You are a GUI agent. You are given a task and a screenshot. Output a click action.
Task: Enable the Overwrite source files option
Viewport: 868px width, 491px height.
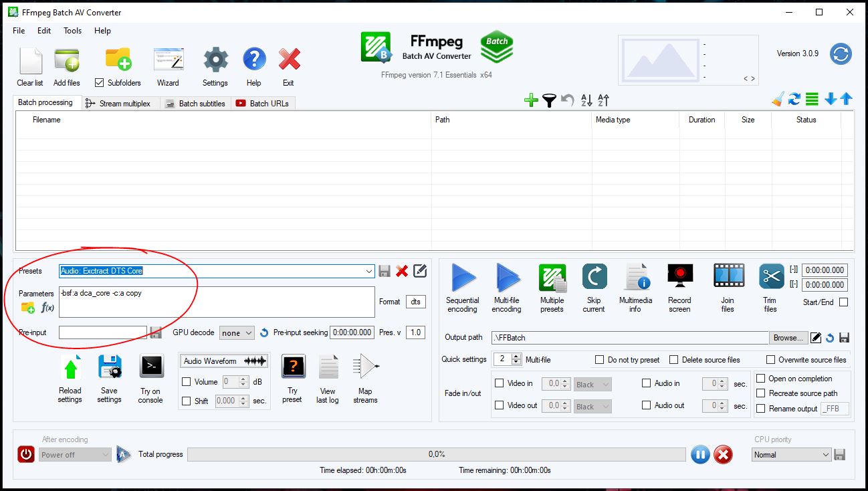click(770, 360)
